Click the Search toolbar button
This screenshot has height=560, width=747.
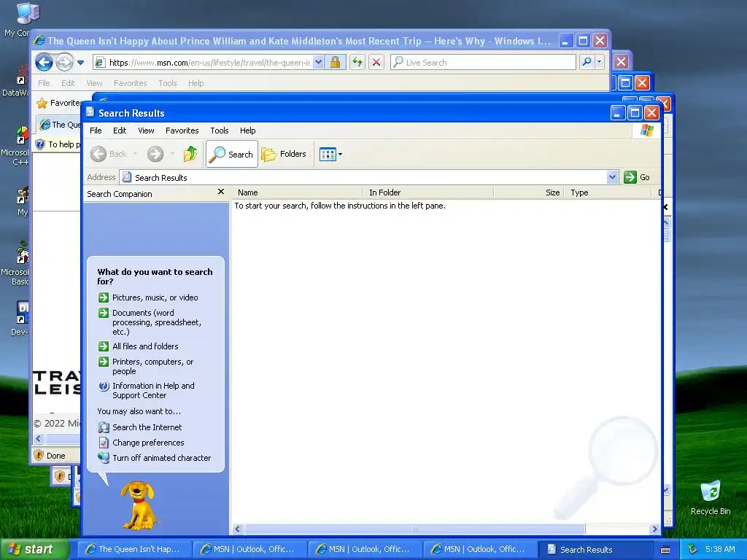(x=232, y=154)
